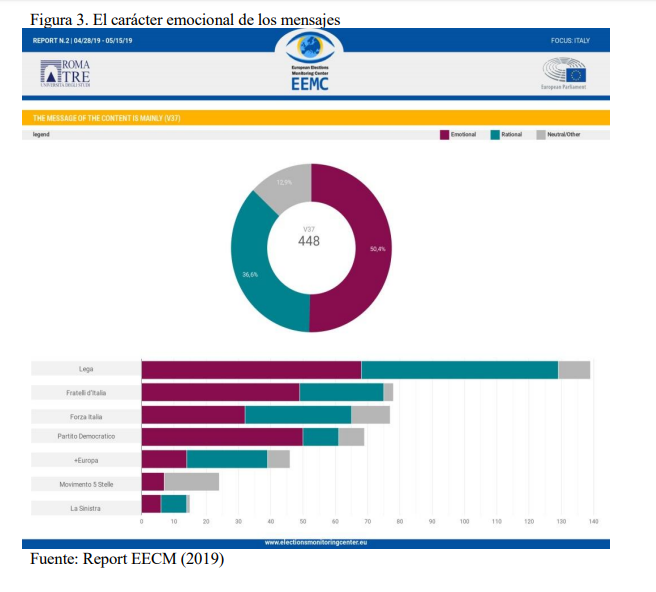
Task: Click the 50,4% emotional donut segment
Action: 372,248
